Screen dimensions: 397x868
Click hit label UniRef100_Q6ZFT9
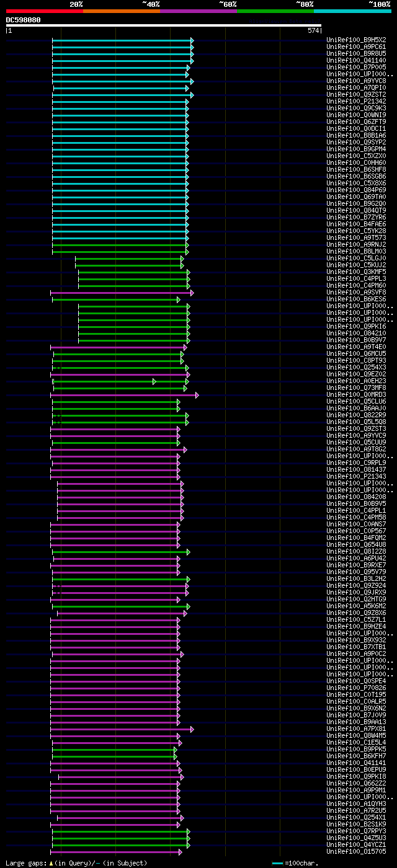click(356, 122)
